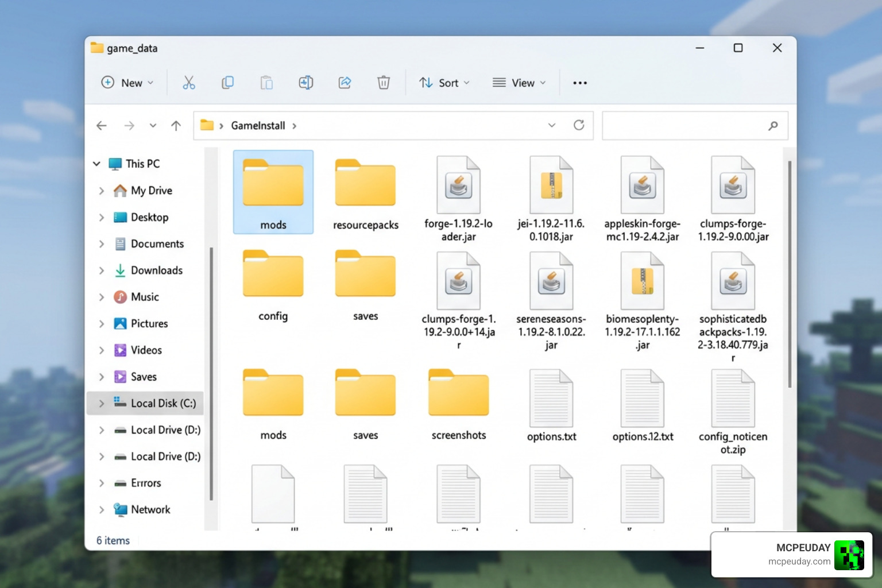Viewport: 882px width, 588px height.
Task: Select appleskin-forge-mc1.19-2.4.2.jar file
Action: pos(642,199)
